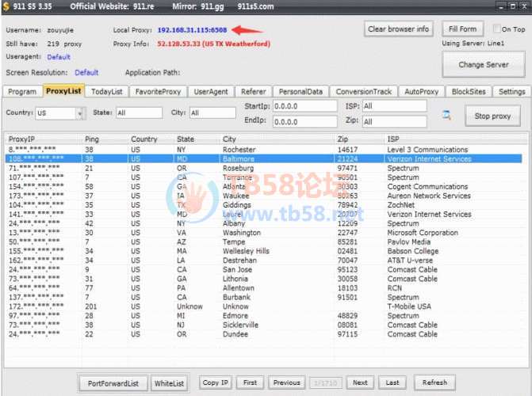Select the Roseburg proxy row
532x396 pixels.
coord(264,168)
